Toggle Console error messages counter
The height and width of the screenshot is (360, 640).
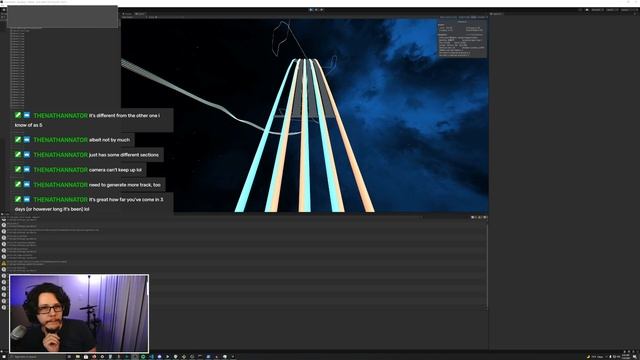[485, 217]
